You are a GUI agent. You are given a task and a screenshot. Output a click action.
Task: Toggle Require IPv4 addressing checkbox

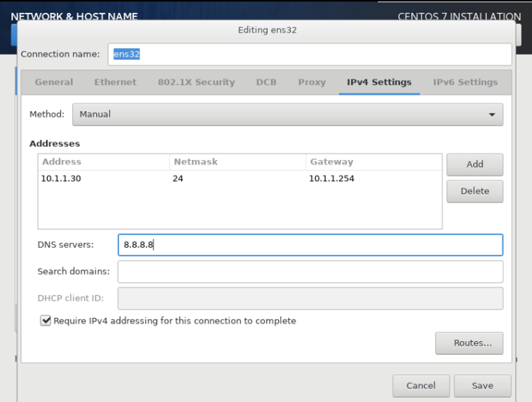45,321
